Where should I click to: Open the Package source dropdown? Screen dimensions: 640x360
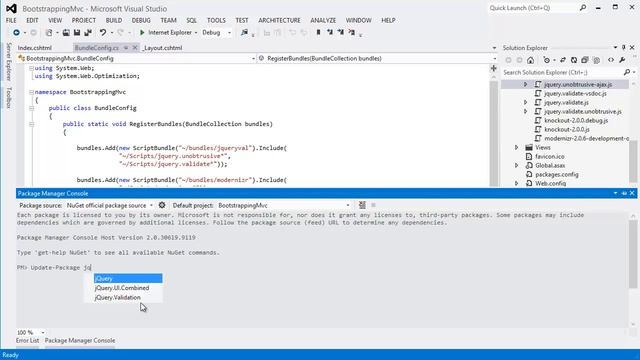[151, 205]
